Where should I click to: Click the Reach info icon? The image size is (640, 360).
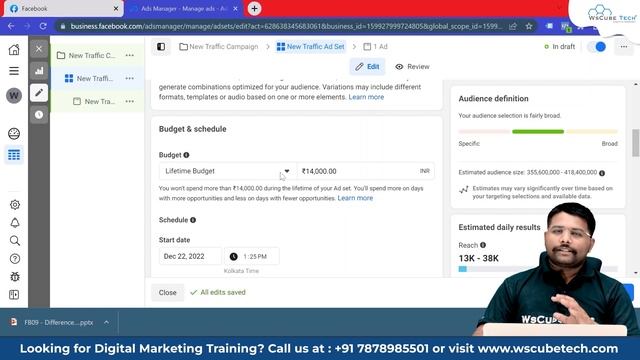tap(483, 245)
